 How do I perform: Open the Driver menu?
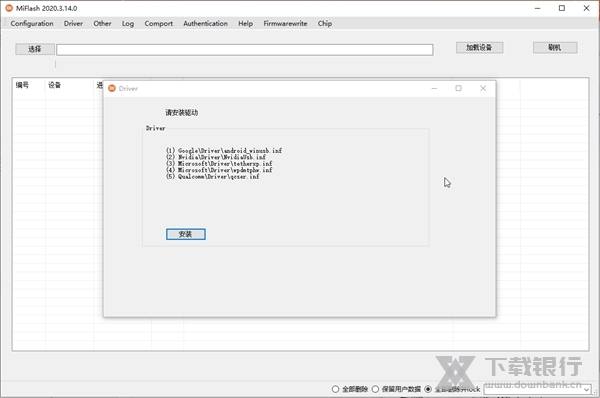pyautogui.click(x=73, y=23)
